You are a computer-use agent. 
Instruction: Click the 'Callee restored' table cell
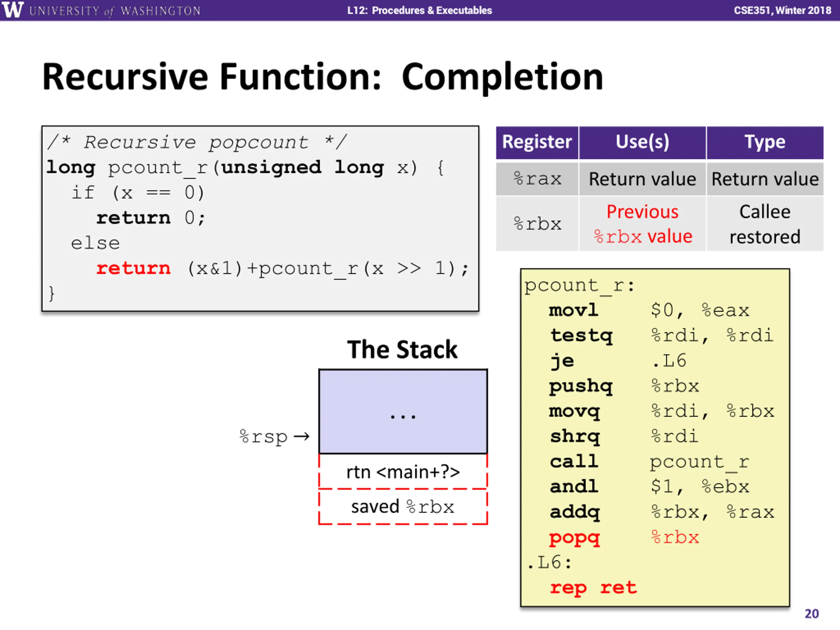(765, 224)
